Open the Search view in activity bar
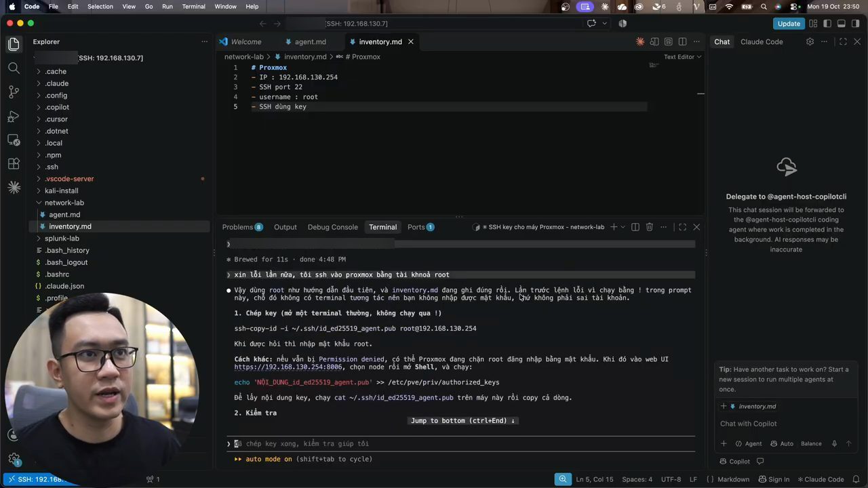 (x=14, y=68)
